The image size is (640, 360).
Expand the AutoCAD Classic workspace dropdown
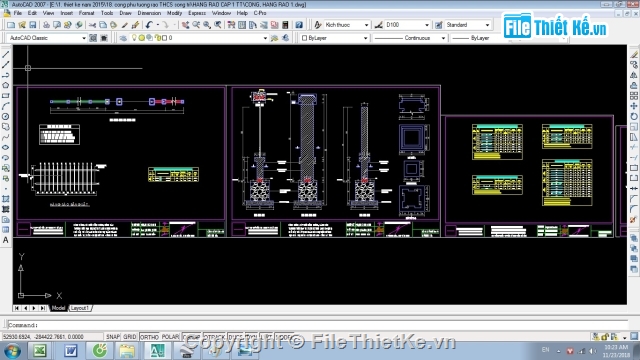tap(47, 38)
